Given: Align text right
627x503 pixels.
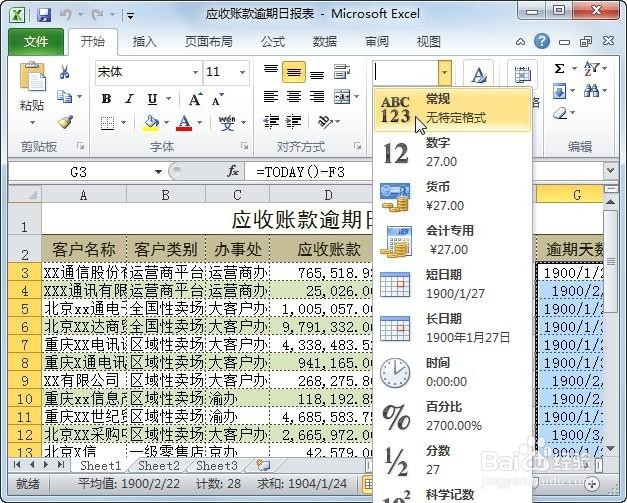Looking at the screenshot, I should tap(317, 96).
